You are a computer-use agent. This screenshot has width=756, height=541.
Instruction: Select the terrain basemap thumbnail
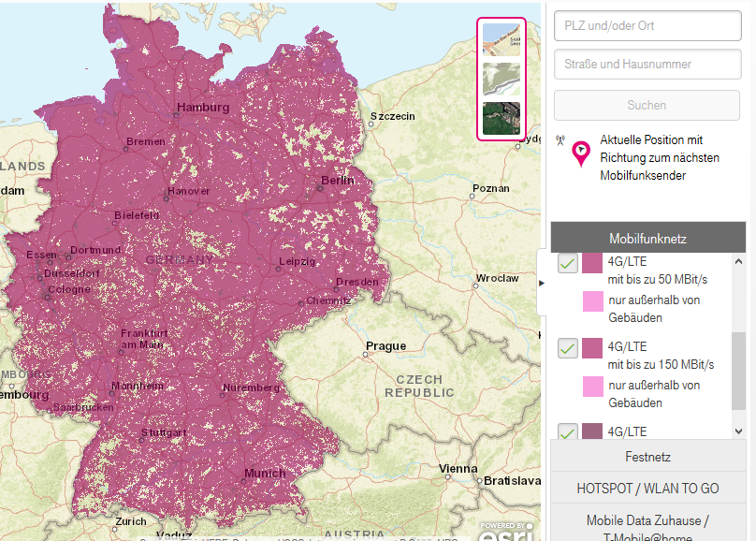[502, 79]
